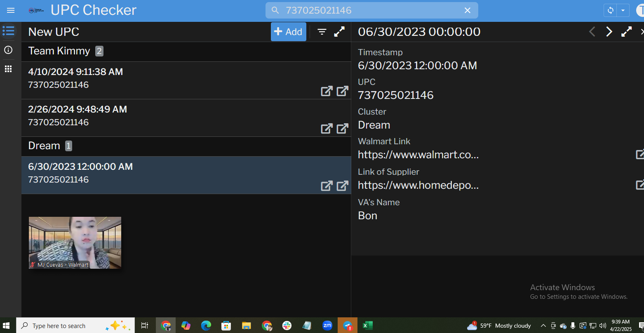
Task: Open the hamburger navigation menu
Action: pos(11,10)
